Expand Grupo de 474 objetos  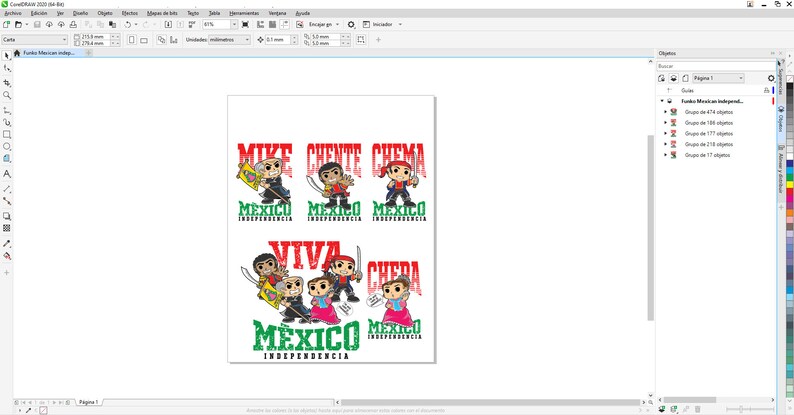click(x=666, y=112)
